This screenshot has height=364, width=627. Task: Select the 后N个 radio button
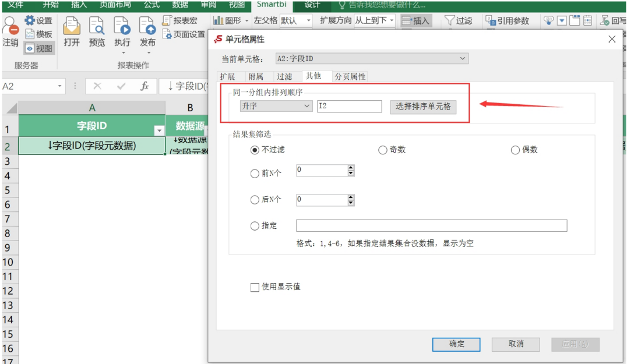click(255, 200)
